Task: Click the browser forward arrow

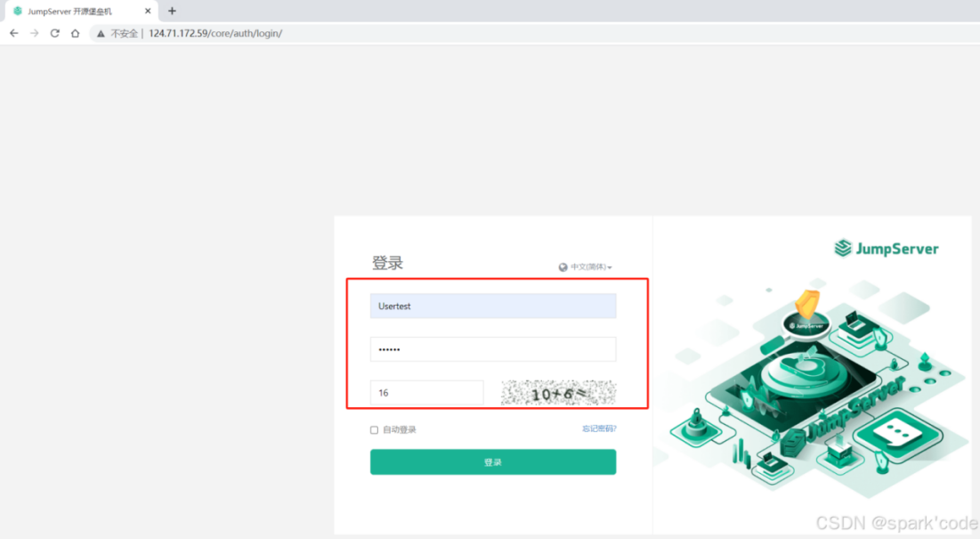Action: click(x=35, y=33)
